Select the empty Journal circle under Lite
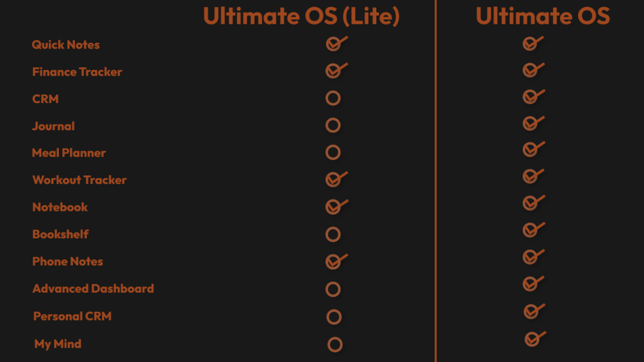 coord(333,125)
